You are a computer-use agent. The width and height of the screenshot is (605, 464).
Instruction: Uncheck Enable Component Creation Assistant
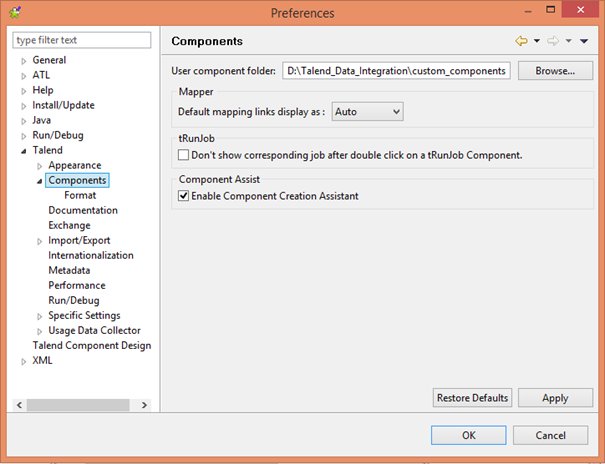[x=183, y=196]
